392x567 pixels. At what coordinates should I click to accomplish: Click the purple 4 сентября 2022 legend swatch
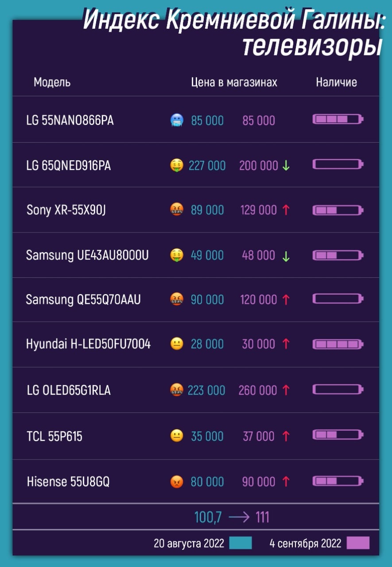(358, 543)
